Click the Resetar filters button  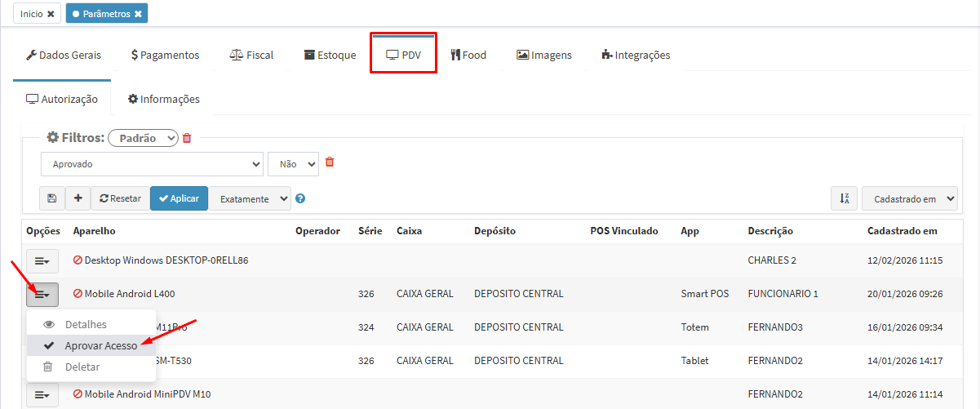tap(120, 198)
